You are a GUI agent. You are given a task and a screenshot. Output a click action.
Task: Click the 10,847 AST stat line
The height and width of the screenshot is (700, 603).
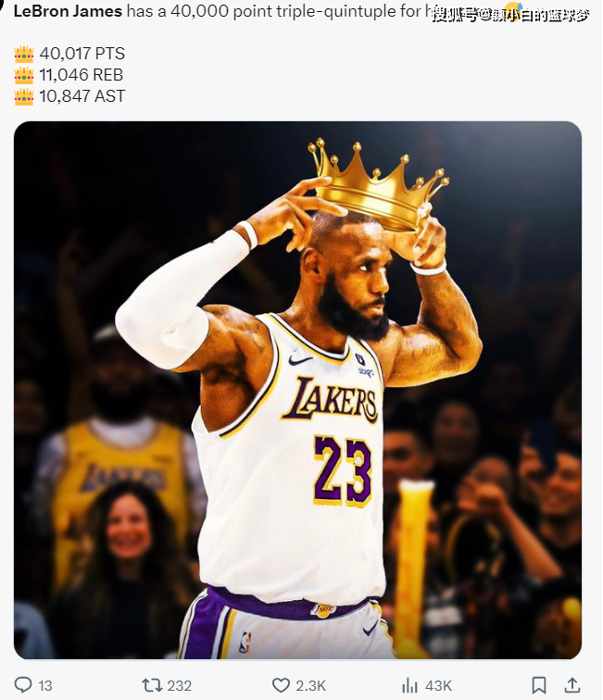pos(82,96)
